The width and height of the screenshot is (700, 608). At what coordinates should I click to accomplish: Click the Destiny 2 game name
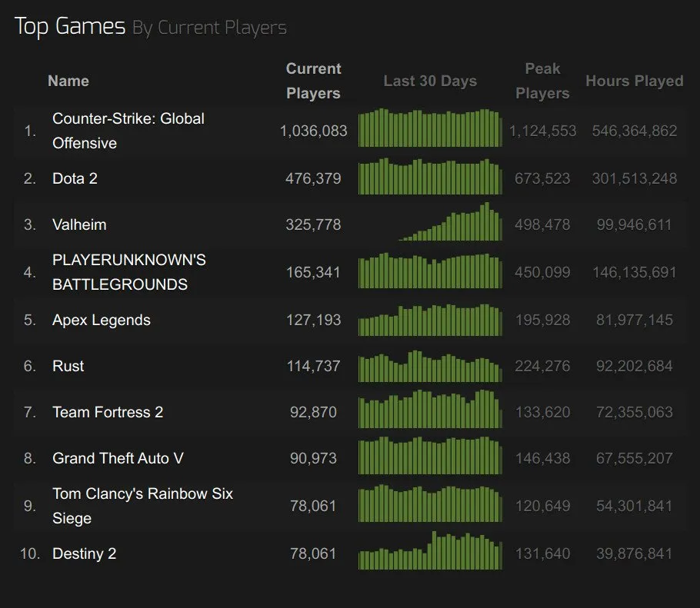pos(84,553)
